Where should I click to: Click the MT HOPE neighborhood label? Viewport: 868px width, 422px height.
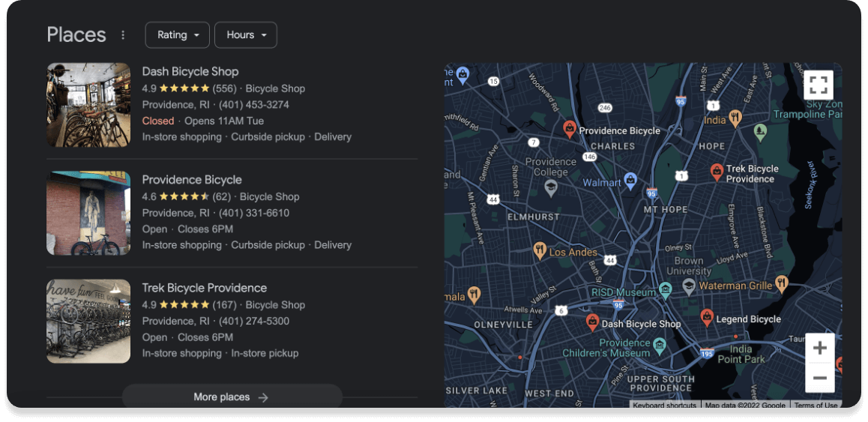(x=666, y=210)
